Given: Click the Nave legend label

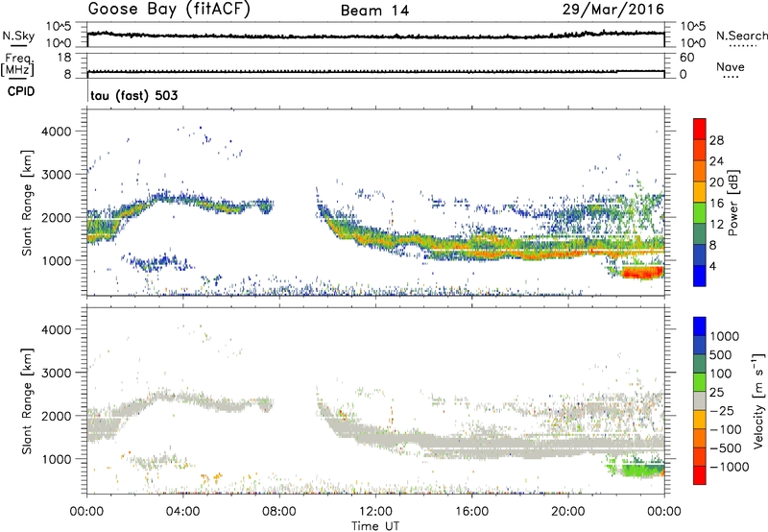Looking at the screenshot, I should point(731,66).
